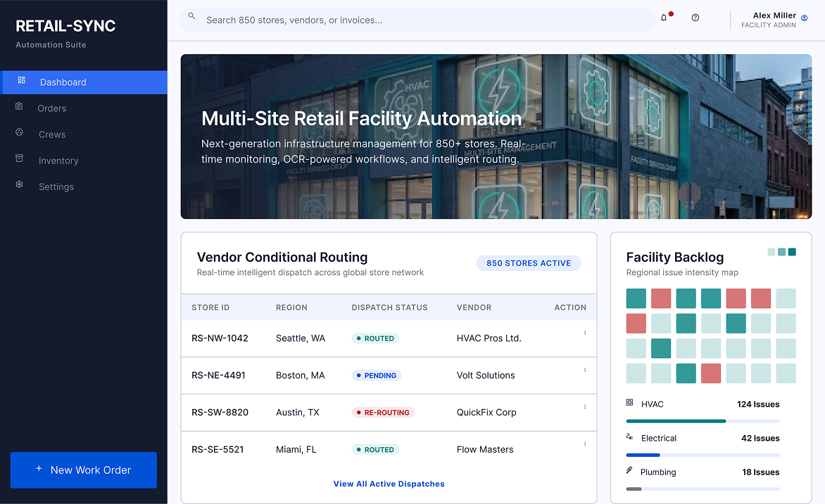Screen dimensions: 825x504
Task: Click the Austin, TX region cell
Action: pyautogui.click(x=298, y=412)
